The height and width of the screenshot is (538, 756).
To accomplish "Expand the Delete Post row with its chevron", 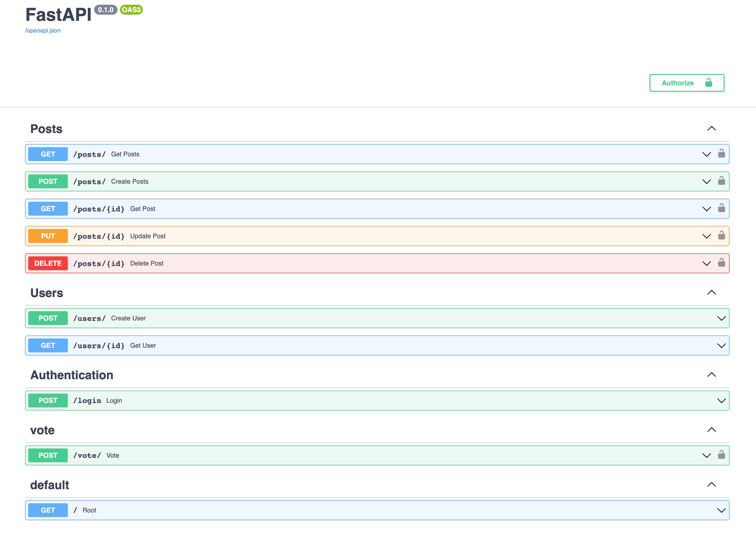I will pos(706,264).
